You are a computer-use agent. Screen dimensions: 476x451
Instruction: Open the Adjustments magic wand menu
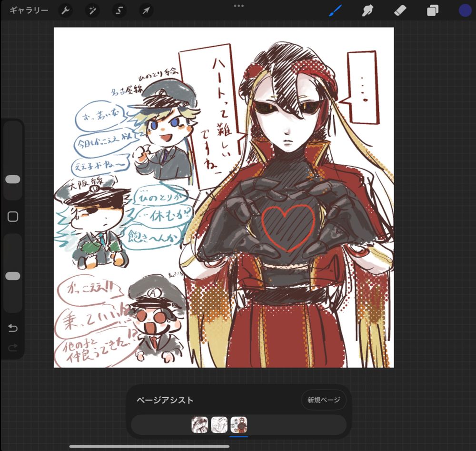point(92,10)
